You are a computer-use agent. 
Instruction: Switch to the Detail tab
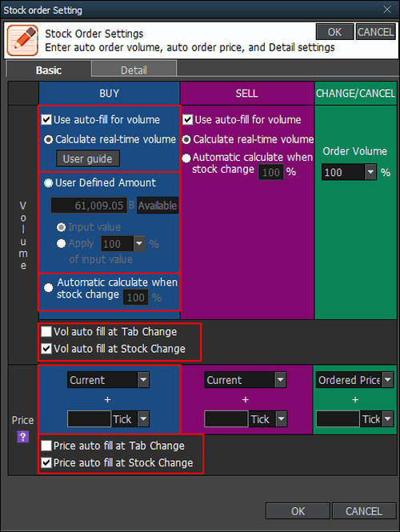point(134,70)
